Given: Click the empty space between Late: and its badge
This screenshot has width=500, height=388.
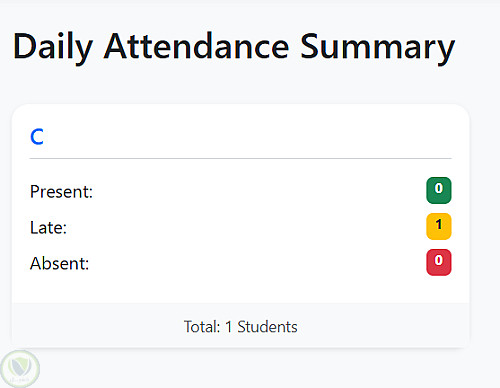Looking at the screenshot, I should click(x=247, y=228).
